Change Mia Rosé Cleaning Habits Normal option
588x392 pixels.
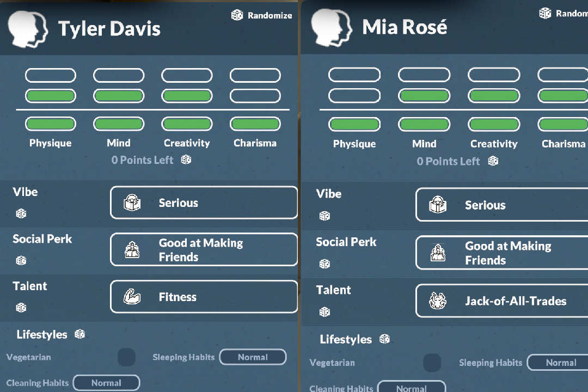pyautogui.click(x=412, y=387)
